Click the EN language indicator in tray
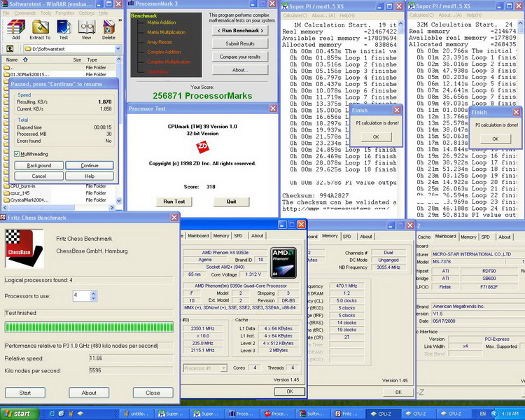This screenshot has width=525, height=420. [x=483, y=414]
